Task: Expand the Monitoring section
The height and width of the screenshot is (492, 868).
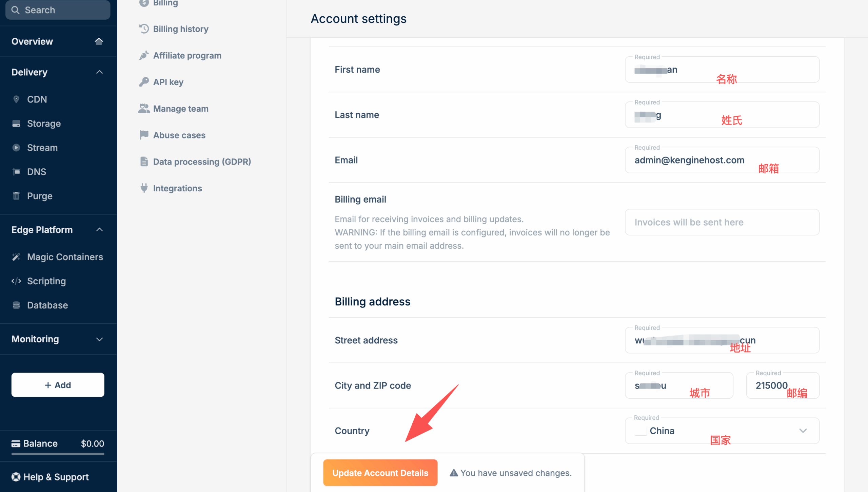Action: (x=99, y=339)
